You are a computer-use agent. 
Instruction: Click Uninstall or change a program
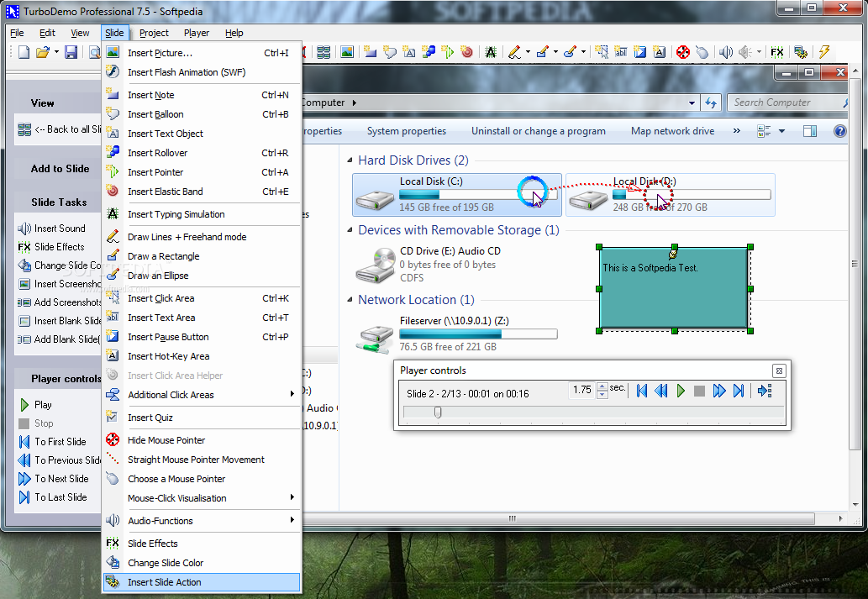[538, 131]
